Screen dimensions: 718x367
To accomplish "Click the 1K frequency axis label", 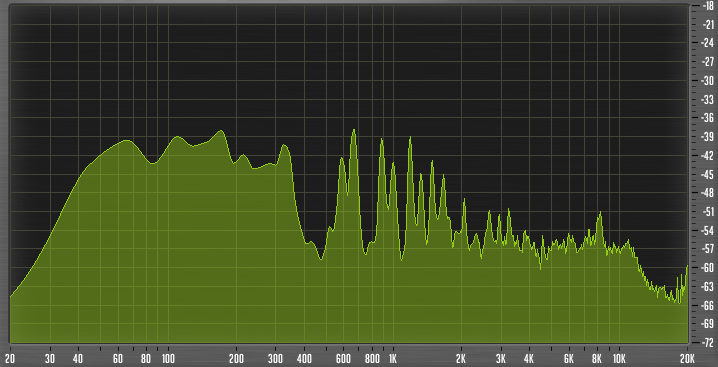I will tap(392, 358).
